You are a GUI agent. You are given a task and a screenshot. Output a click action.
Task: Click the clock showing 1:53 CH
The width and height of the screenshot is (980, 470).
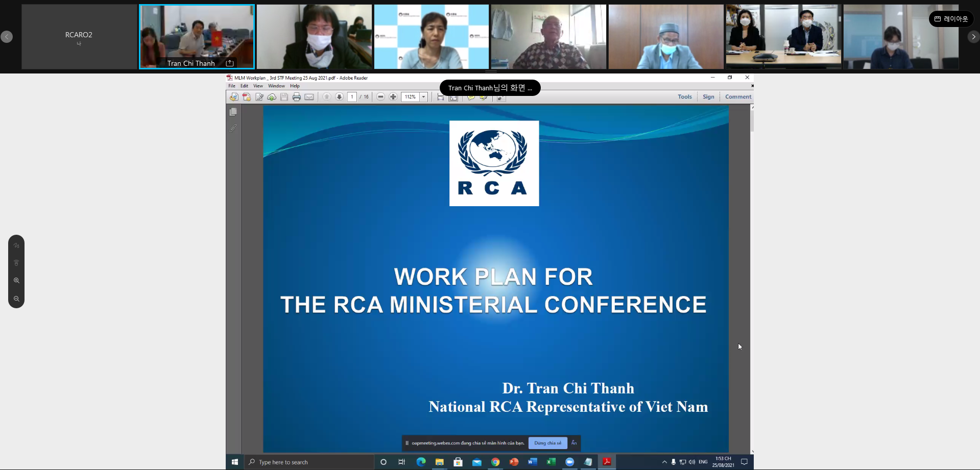pos(723,462)
